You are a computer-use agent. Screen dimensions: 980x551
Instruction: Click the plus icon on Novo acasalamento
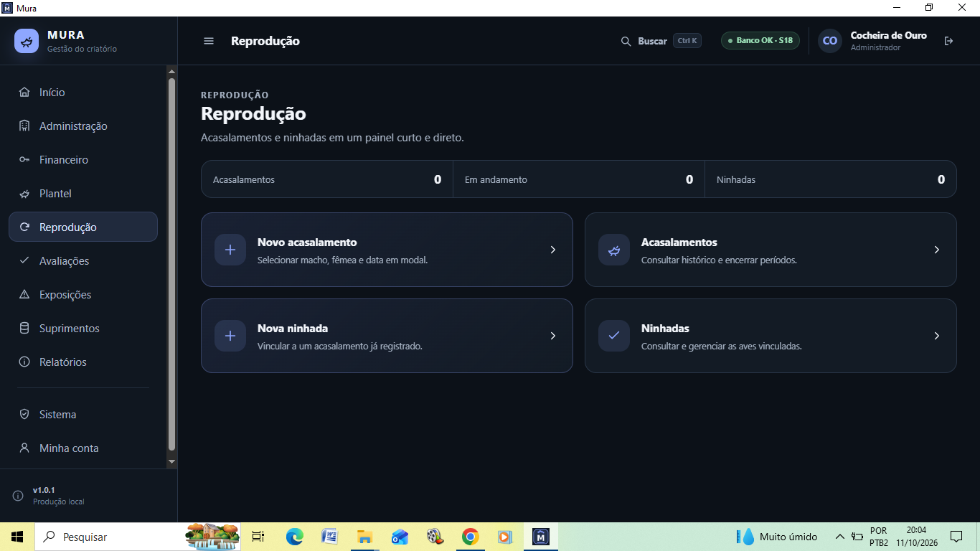[x=230, y=250]
